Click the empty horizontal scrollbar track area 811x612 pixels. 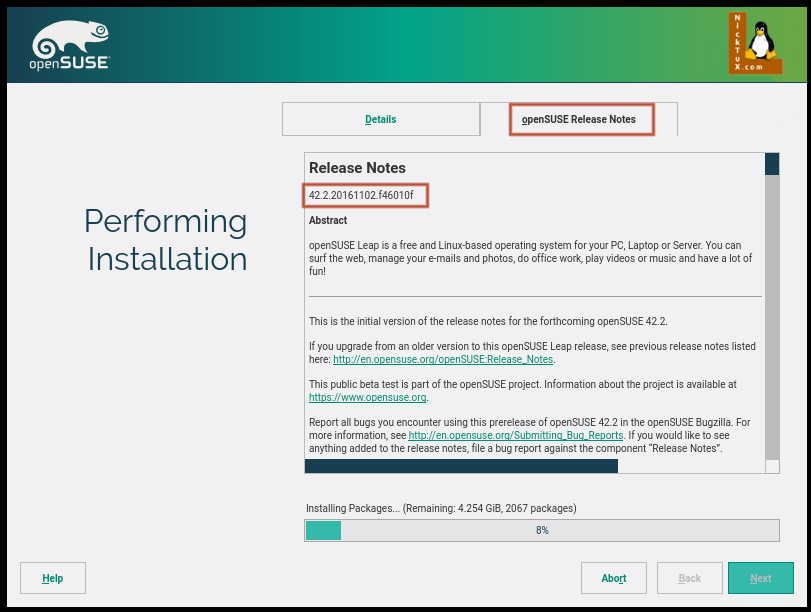click(x=690, y=466)
